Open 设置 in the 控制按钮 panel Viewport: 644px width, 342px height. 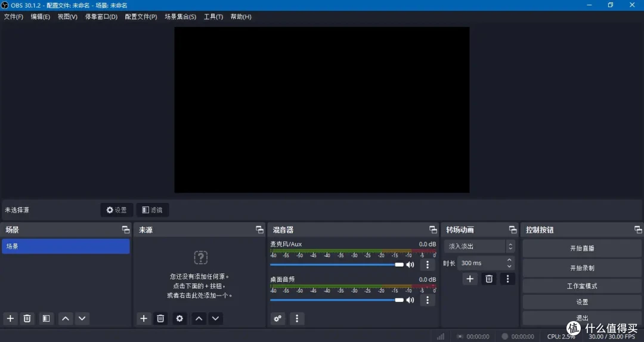coord(582,302)
